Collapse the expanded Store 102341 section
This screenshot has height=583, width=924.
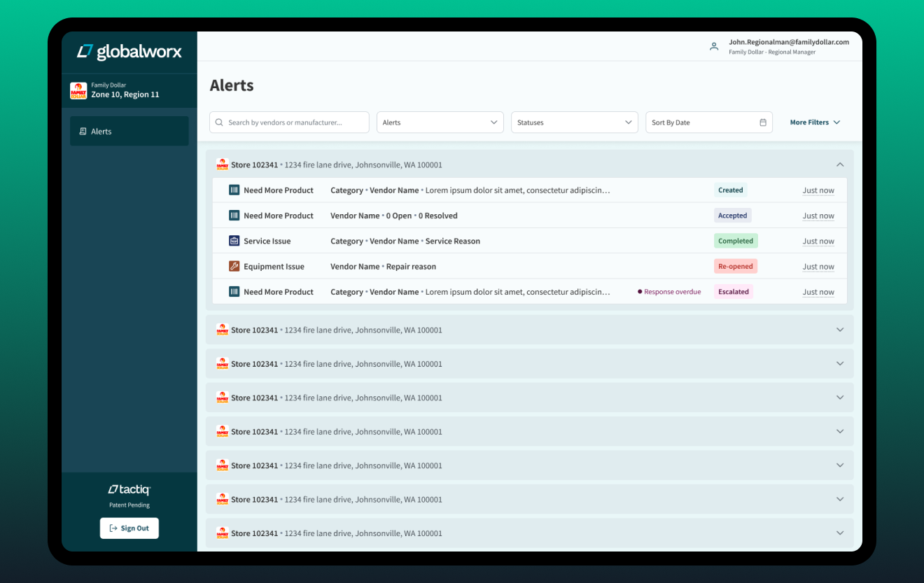(840, 164)
